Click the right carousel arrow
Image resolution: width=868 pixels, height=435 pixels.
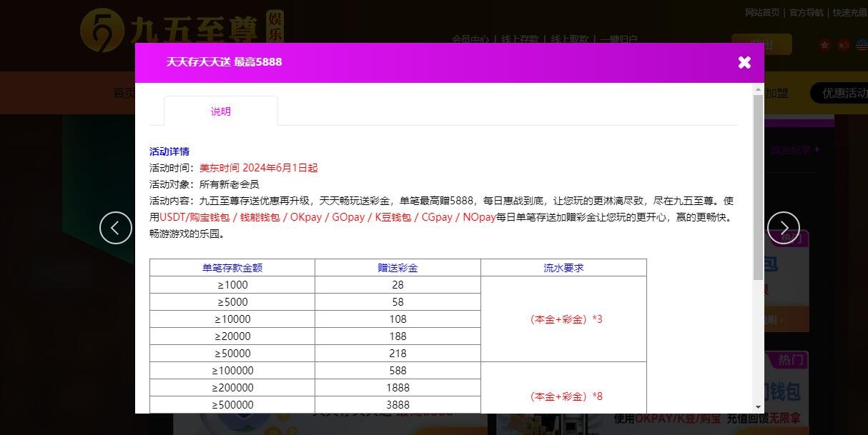coord(783,227)
